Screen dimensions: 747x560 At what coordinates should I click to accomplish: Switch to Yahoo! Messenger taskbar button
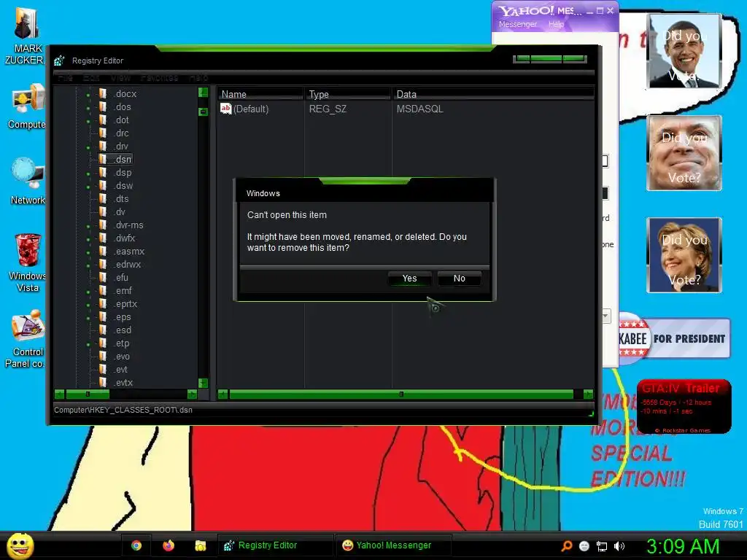pyautogui.click(x=393, y=545)
